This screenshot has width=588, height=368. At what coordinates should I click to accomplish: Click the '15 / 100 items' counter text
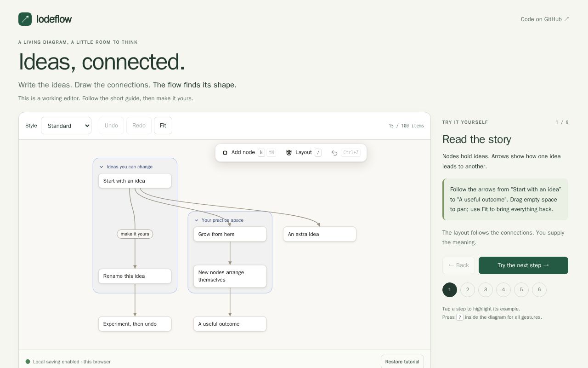[x=406, y=126]
